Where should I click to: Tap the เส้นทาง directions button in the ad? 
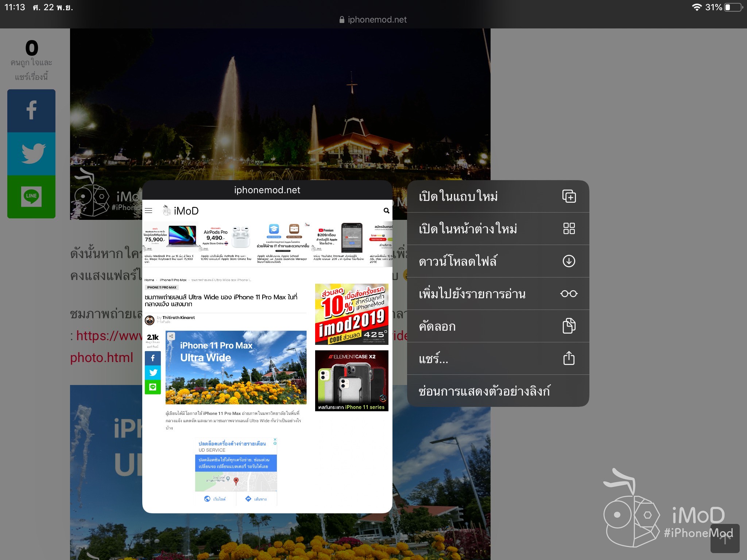click(255, 499)
